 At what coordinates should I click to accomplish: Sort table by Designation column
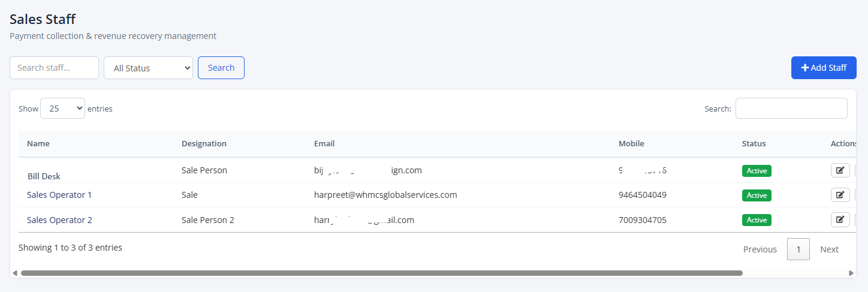[204, 143]
